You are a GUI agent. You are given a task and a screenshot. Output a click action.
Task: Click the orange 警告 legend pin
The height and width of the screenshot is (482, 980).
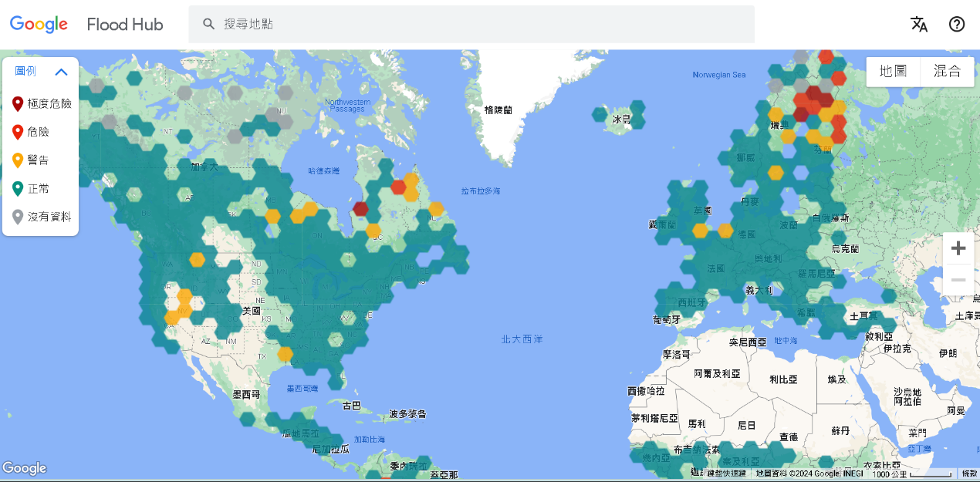pos(18,160)
